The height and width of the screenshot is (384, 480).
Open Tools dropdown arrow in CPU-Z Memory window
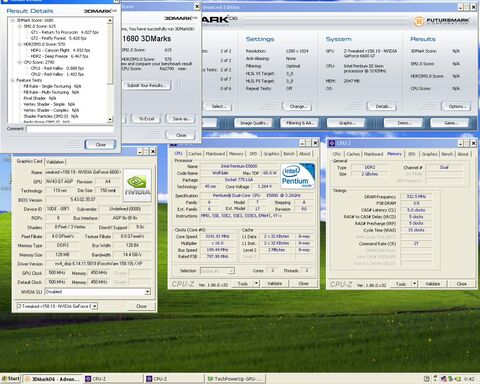click(x=414, y=284)
